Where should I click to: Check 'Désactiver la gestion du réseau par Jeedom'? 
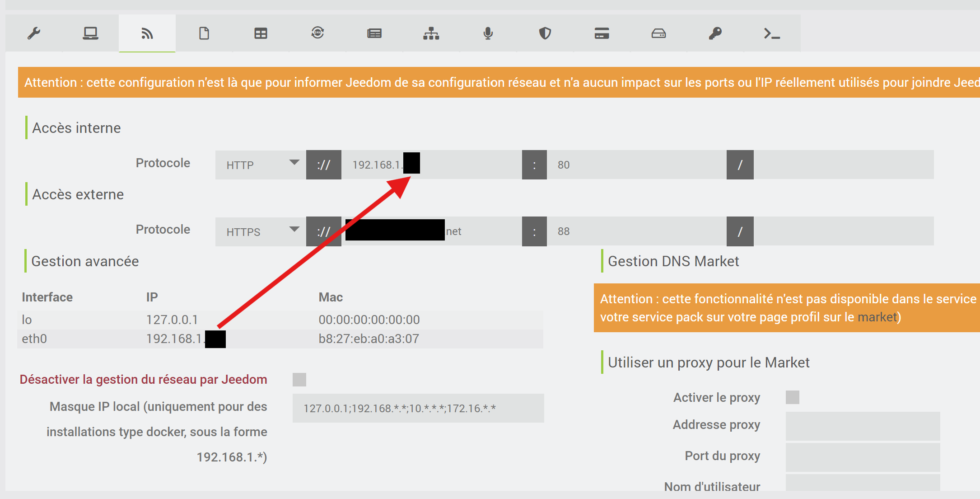tap(299, 380)
